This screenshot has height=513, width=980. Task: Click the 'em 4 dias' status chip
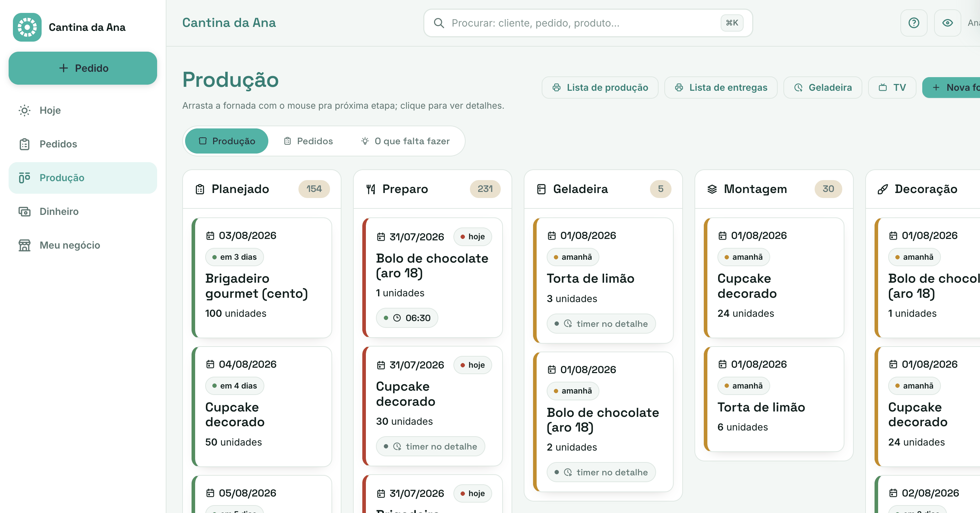pos(234,386)
